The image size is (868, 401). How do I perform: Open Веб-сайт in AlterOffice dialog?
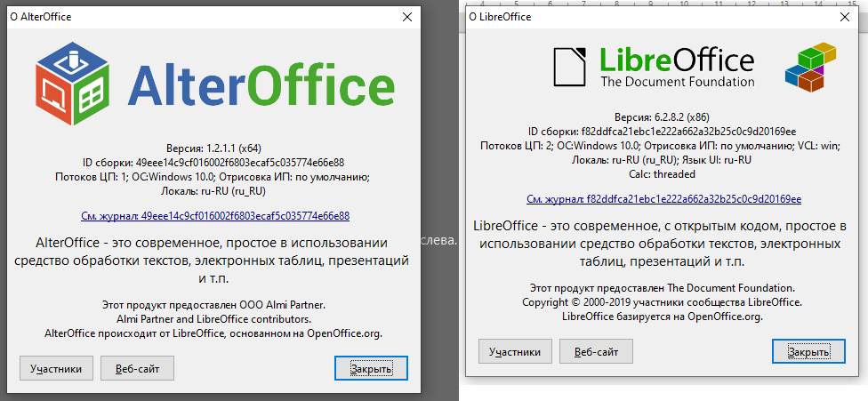click(137, 368)
